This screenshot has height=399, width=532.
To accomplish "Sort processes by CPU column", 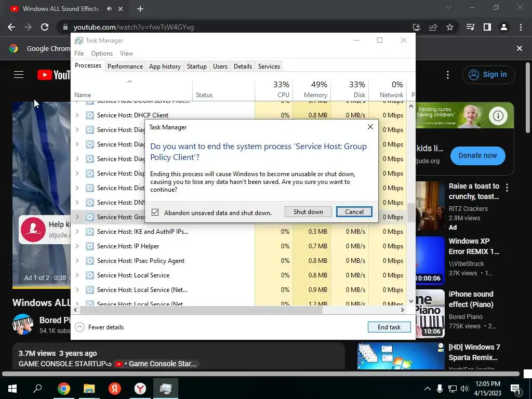I will coord(274,89).
